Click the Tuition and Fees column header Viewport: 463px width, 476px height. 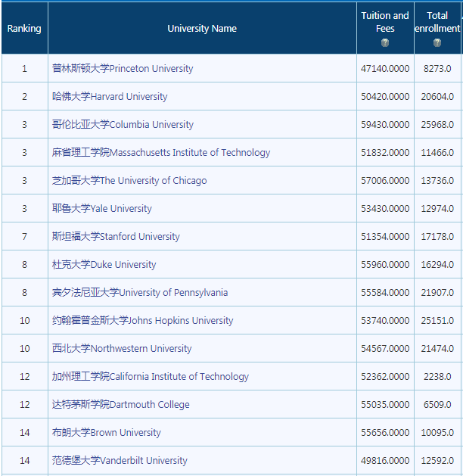[385, 28]
